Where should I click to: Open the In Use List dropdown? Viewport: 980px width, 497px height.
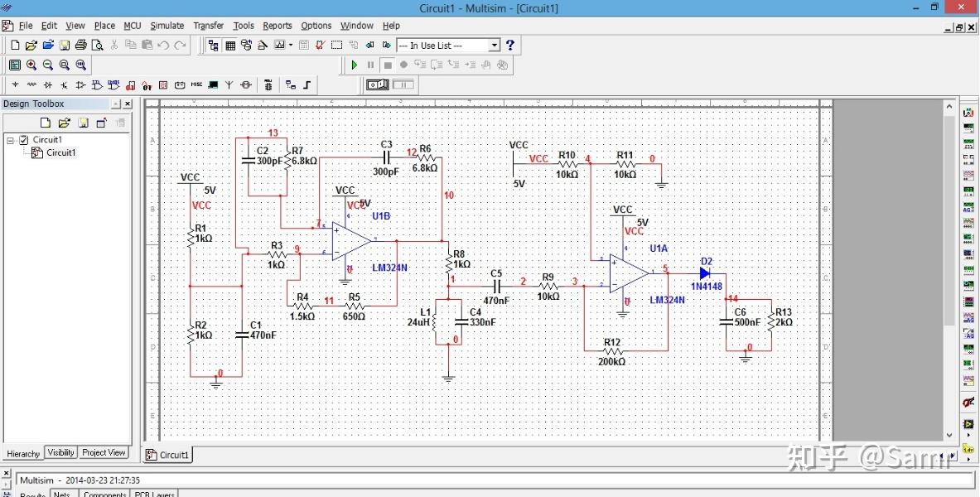coord(495,46)
